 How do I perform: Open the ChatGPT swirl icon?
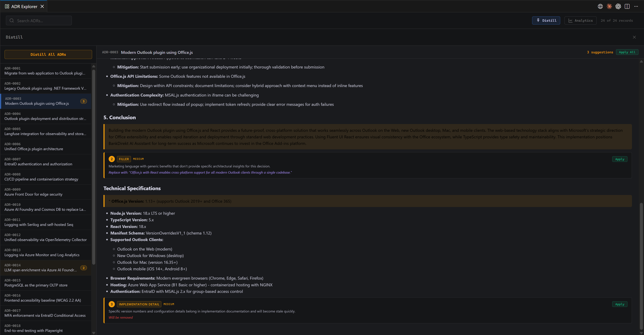click(x=618, y=7)
